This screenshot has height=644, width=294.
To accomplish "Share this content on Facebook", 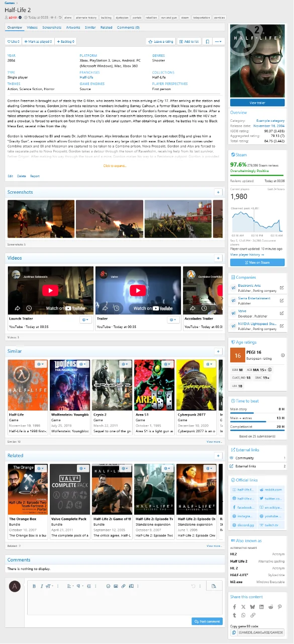I will click(234, 607).
